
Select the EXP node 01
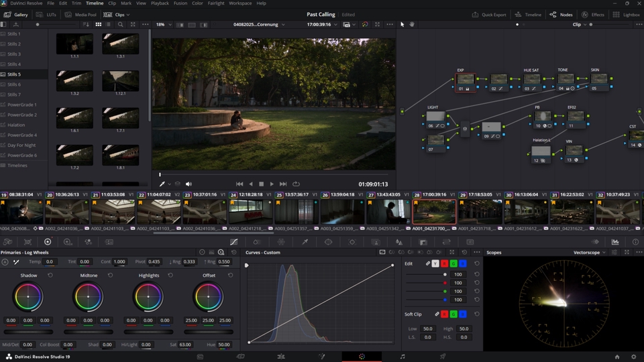[x=466, y=82]
